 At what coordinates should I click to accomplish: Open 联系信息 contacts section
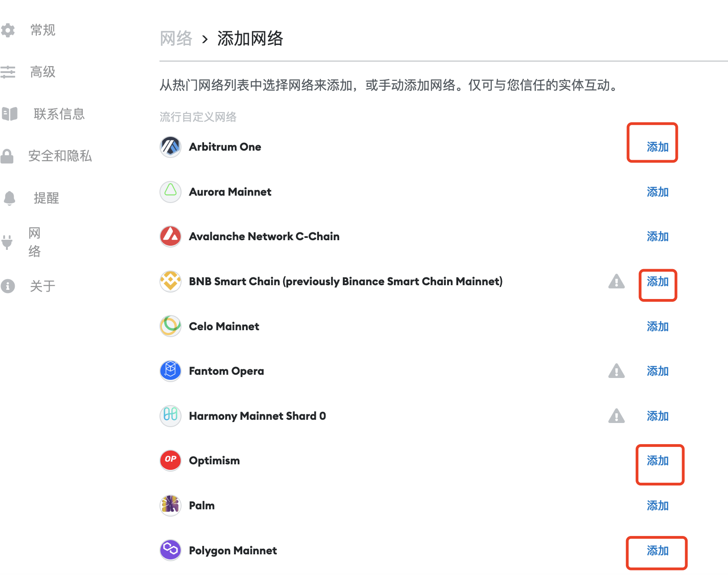59,114
